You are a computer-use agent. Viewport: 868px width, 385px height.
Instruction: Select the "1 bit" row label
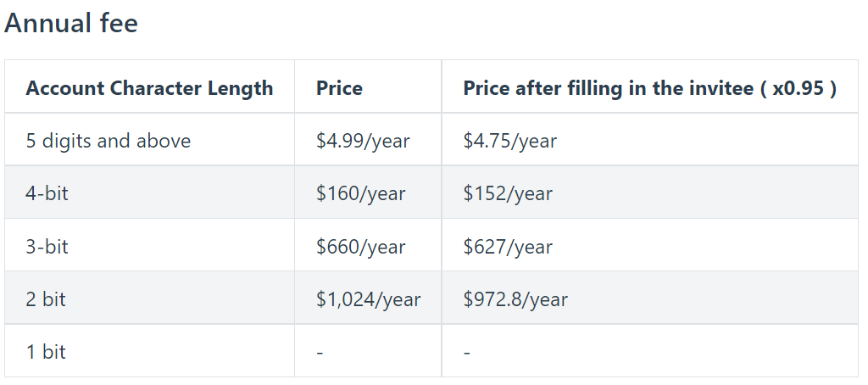46,352
